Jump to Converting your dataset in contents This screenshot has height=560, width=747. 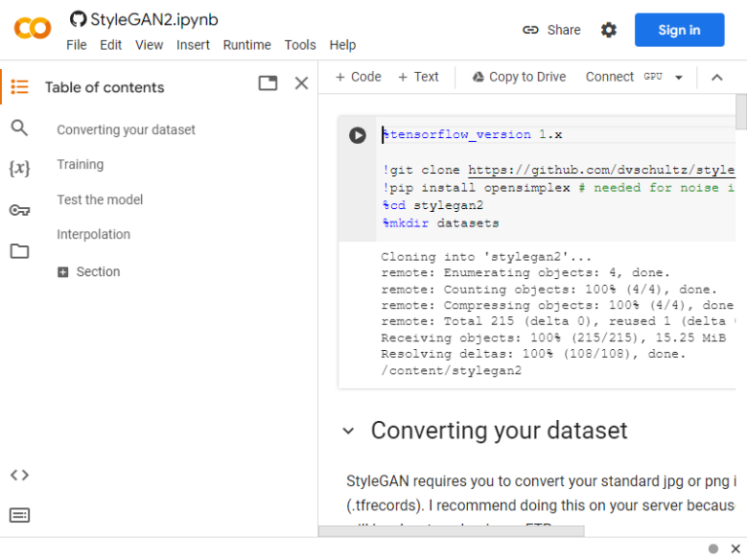[x=125, y=129]
